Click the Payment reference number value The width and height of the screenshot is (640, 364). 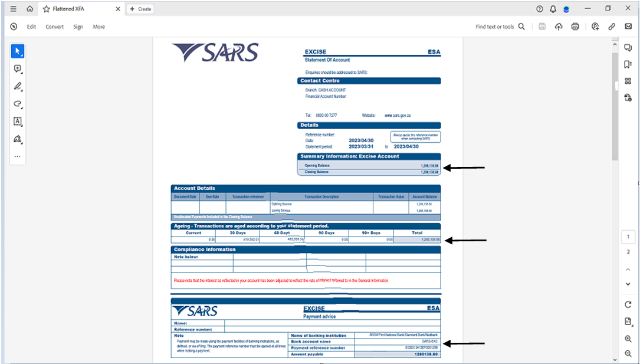(421, 347)
